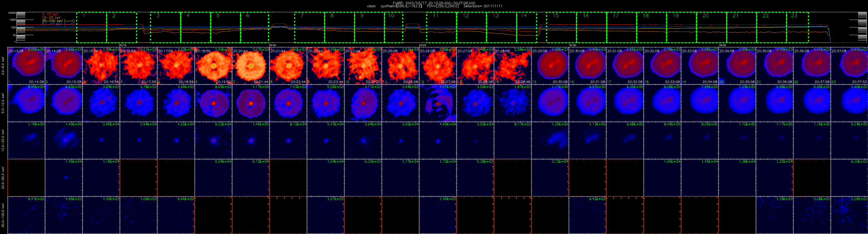Image resolution: width=868 pixels, height=234 pixels.
Task: Select interval 20 box on the light curve
Action: 711,28
